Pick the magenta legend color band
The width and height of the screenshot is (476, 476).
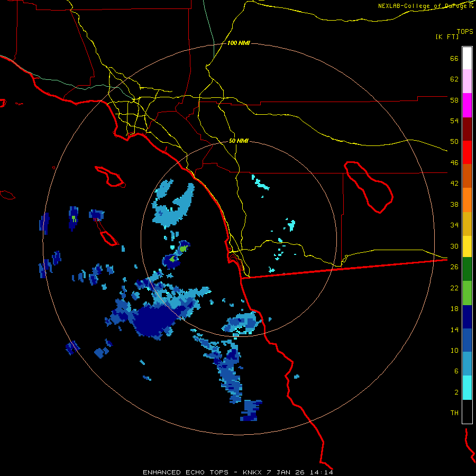[467, 105]
